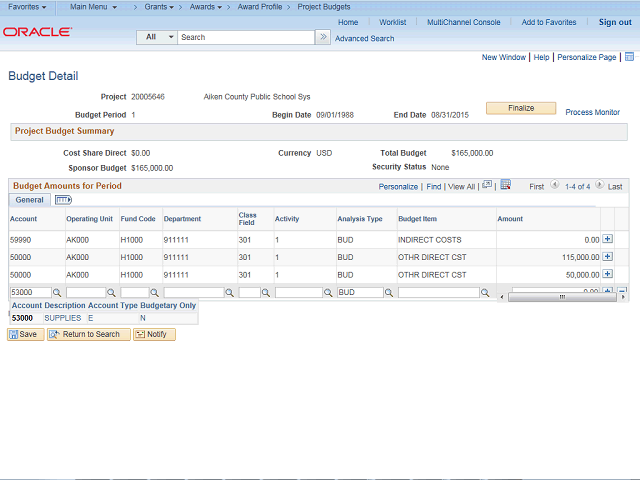
Task: Download grid to spreadsheet icon
Action: pos(505,185)
